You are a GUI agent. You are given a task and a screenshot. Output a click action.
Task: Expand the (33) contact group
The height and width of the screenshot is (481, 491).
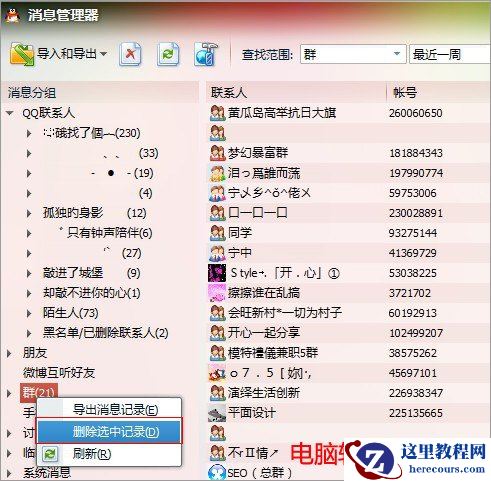click(29, 153)
